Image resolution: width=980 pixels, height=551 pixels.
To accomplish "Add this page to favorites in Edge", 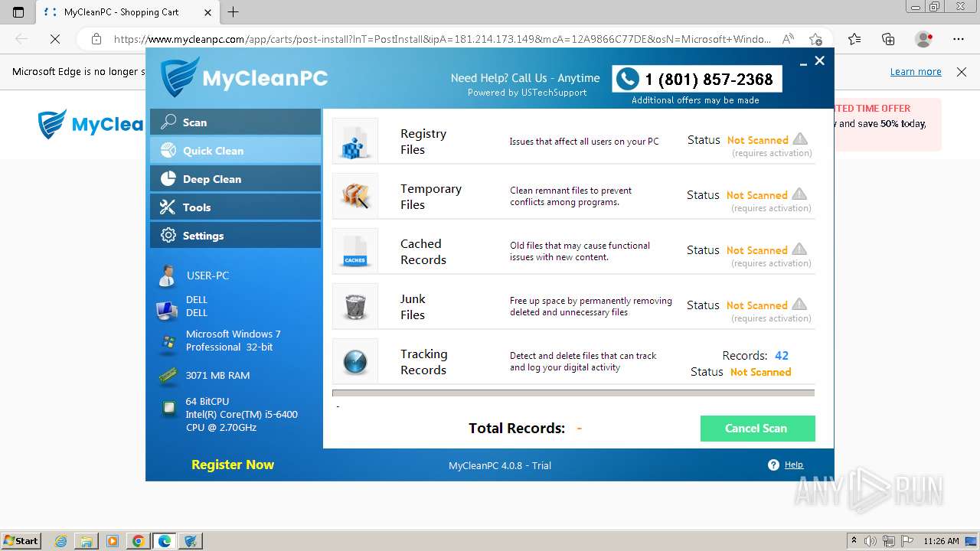I will (x=815, y=39).
